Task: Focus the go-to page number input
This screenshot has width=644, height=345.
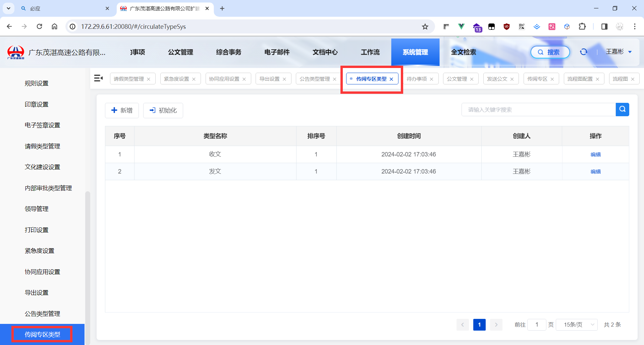Action: [537, 325]
